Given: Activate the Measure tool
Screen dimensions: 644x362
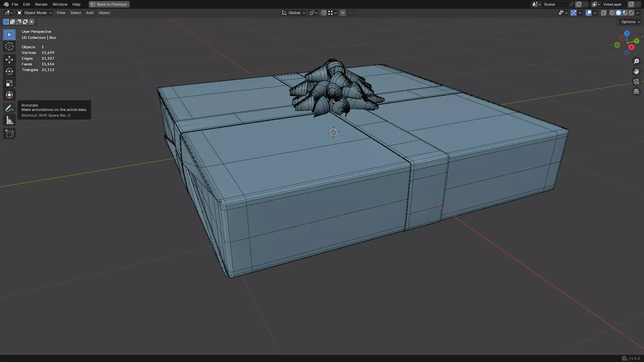Looking at the screenshot, I should tap(9, 121).
